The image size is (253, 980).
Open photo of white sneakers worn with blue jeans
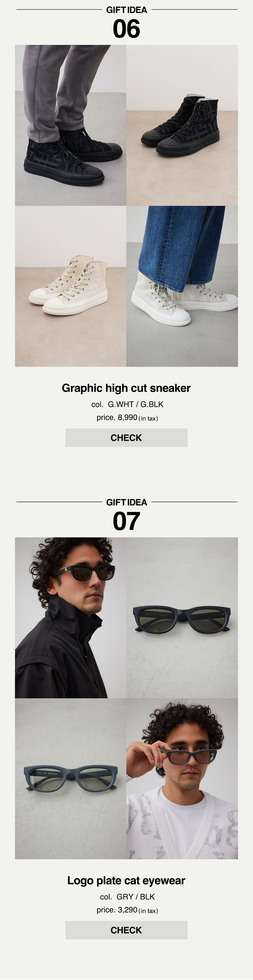182,286
